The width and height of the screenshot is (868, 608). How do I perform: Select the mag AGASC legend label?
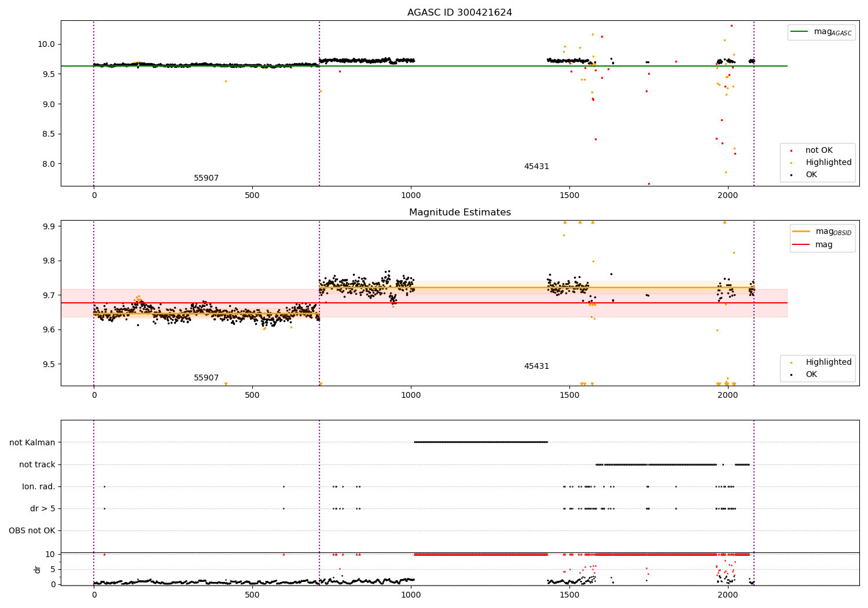833,32
